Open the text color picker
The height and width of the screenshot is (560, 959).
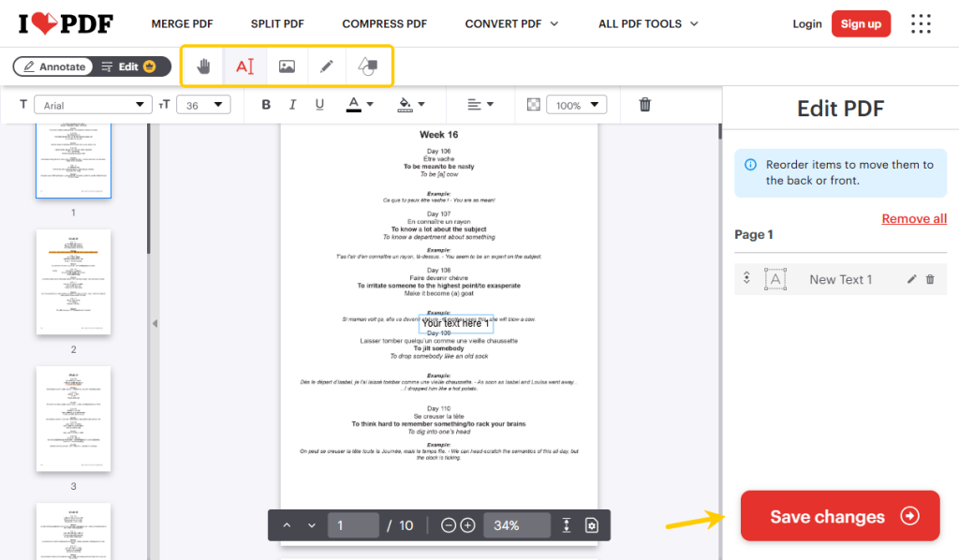[x=360, y=105]
